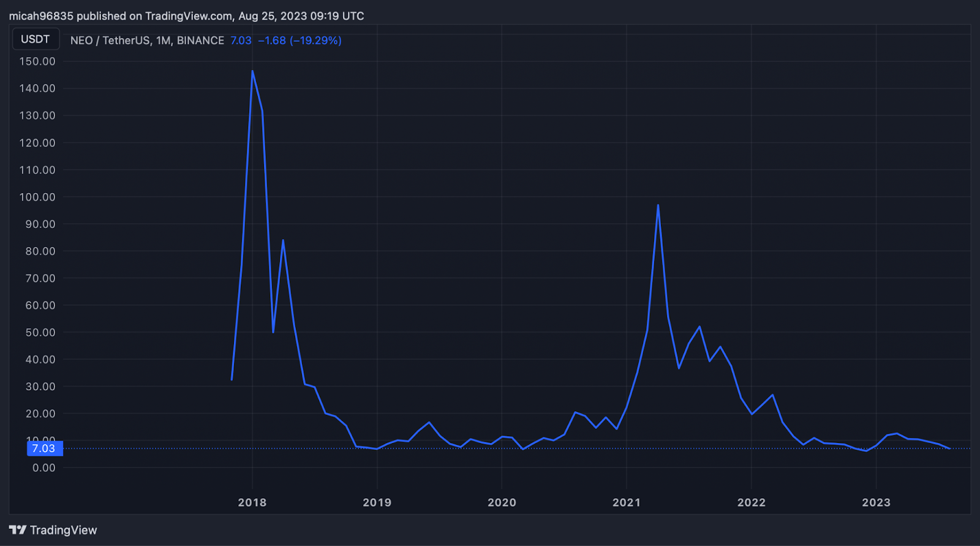
Task: Click the 130.00 price axis label
Action: 37,115
